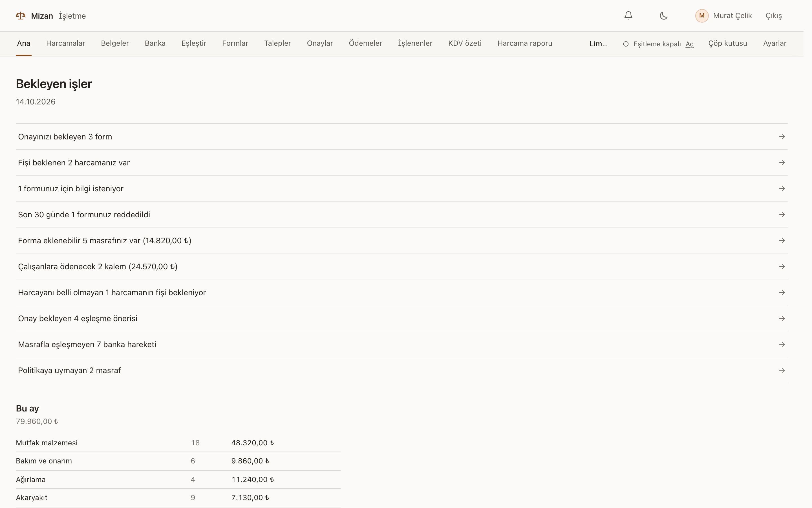Log out with Çıkış
The height and width of the screenshot is (508, 812).
(773, 16)
